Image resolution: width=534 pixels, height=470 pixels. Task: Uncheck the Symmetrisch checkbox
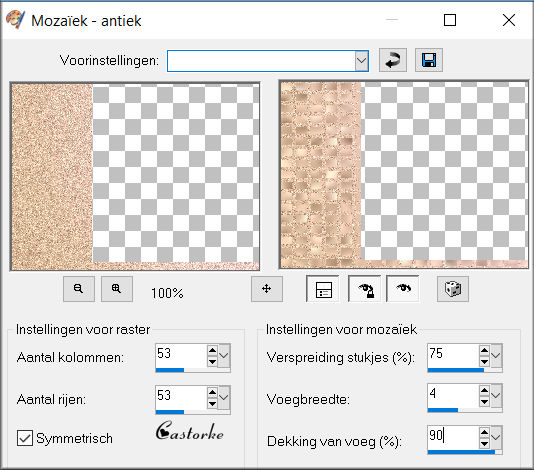click(25, 438)
